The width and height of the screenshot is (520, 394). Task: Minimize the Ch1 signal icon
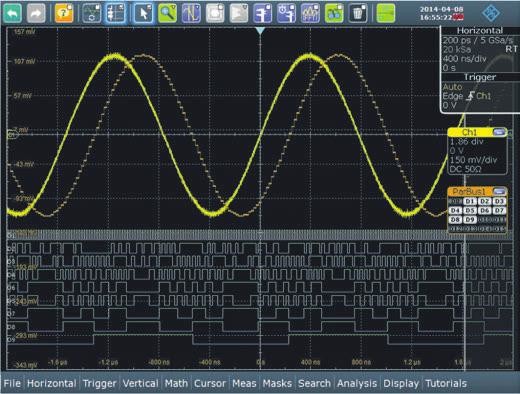click(499, 132)
